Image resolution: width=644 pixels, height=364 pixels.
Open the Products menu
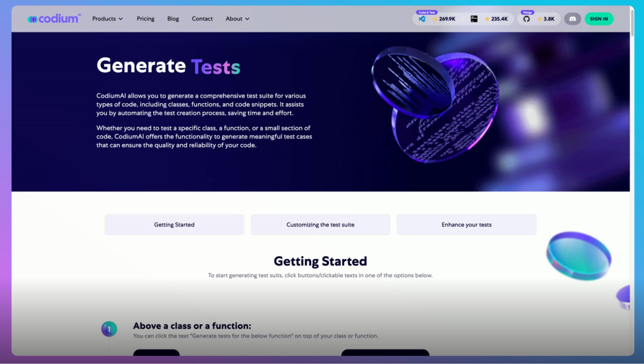click(108, 19)
